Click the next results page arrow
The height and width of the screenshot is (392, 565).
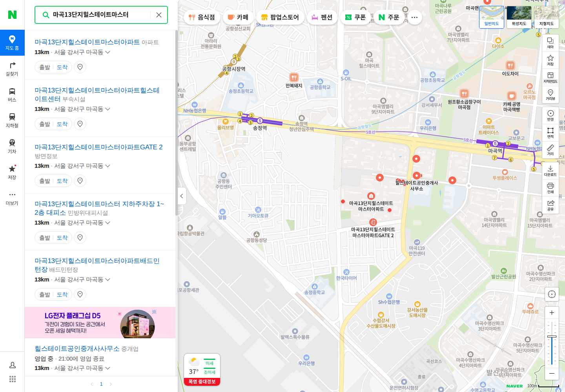tap(111, 384)
